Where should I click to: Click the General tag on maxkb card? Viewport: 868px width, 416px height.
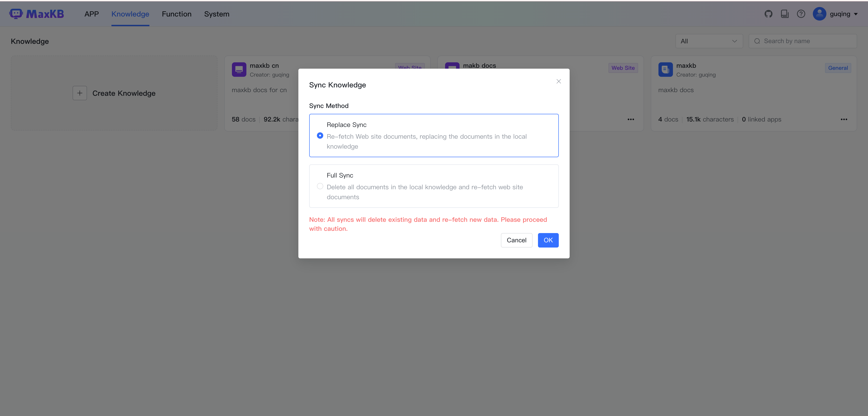point(838,68)
